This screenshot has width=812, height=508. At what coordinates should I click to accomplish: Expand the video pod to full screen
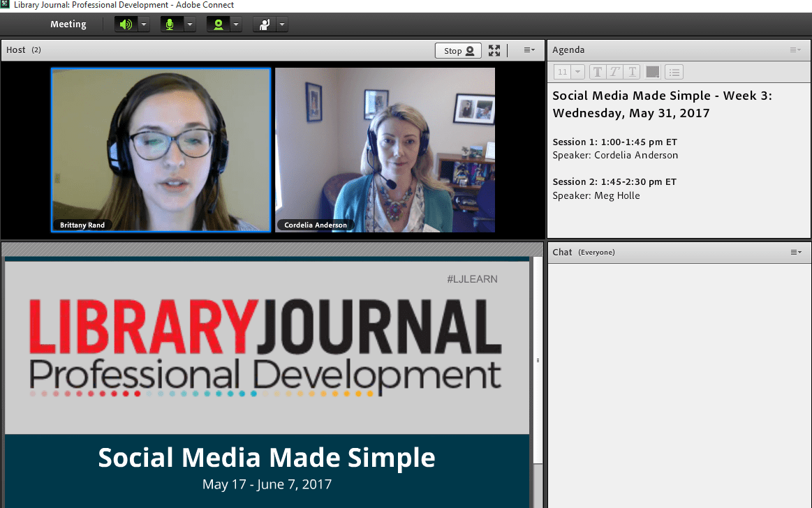pos(494,50)
